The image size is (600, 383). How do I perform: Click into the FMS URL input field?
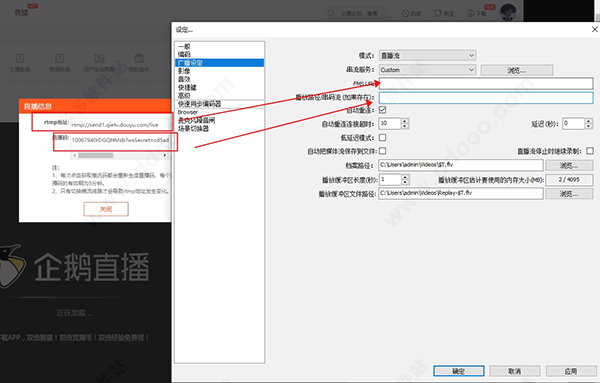pyautogui.click(x=486, y=83)
